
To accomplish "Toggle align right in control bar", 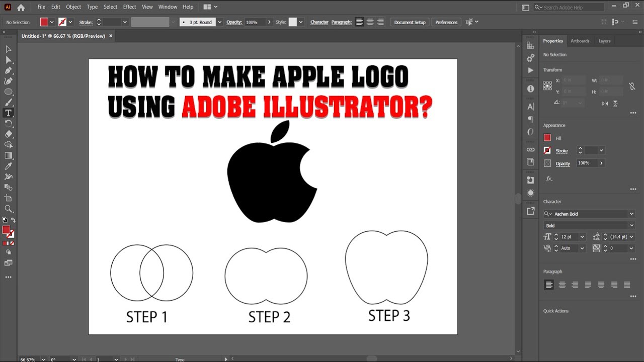I will (380, 22).
